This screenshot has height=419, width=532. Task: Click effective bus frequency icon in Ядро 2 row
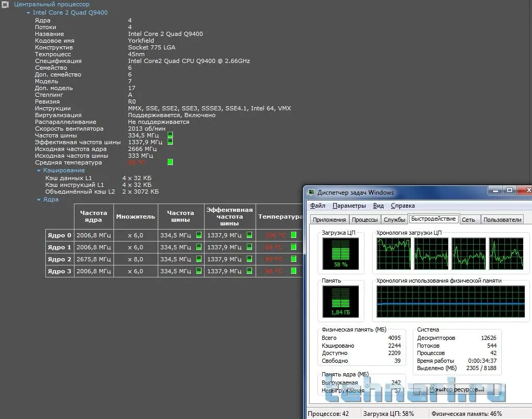coord(249,259)
